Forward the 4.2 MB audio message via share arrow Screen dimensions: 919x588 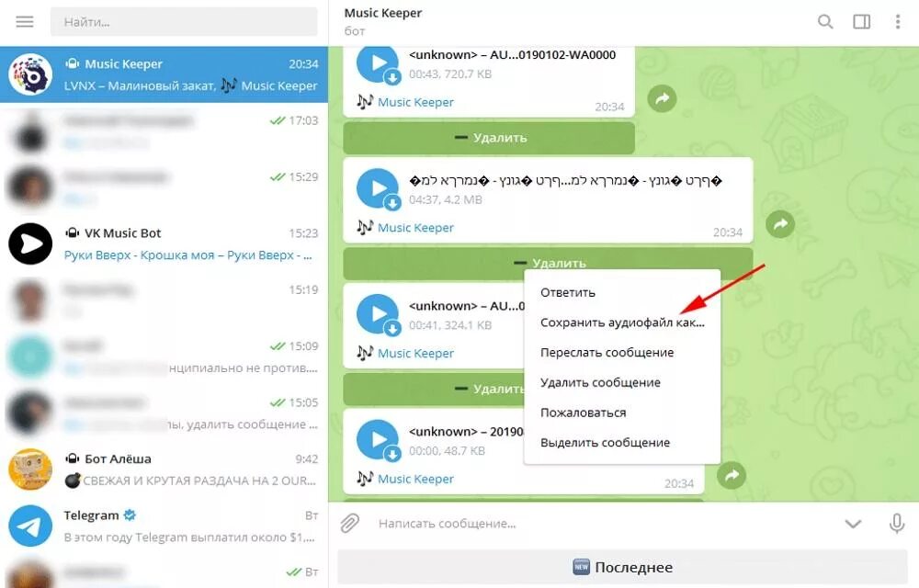780,224
